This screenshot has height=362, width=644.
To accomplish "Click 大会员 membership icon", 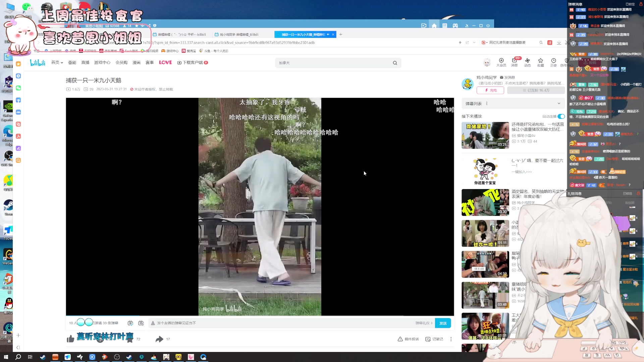I will 501,61.
